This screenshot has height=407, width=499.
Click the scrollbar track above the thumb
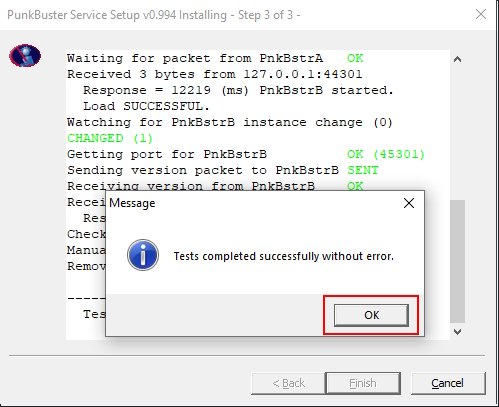(x=458, y=133)
